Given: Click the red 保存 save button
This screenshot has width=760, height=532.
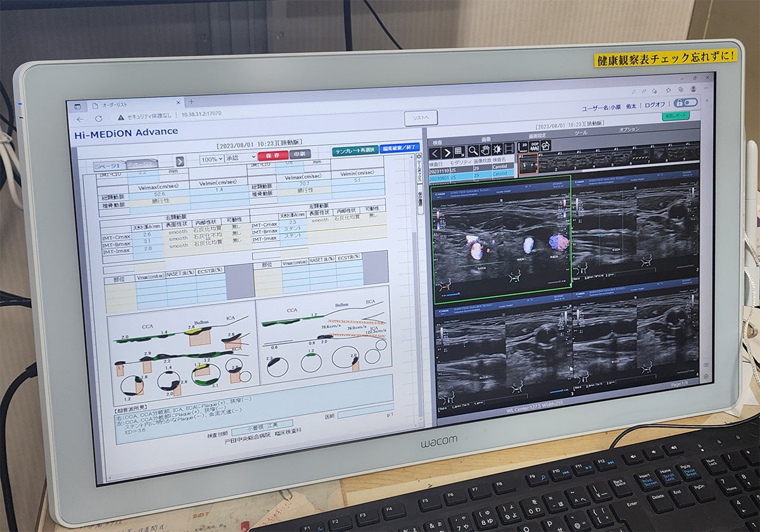Looking at the screenshot, I should [x=273, y=155].
